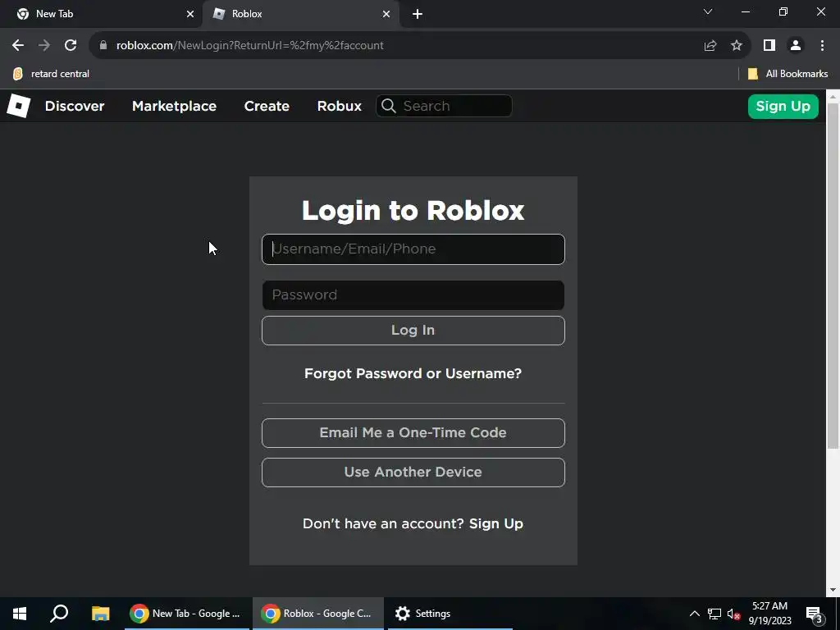Click the green Sign Up button
Viewport: 840px width, 630px height.
[x=783, y=106]
